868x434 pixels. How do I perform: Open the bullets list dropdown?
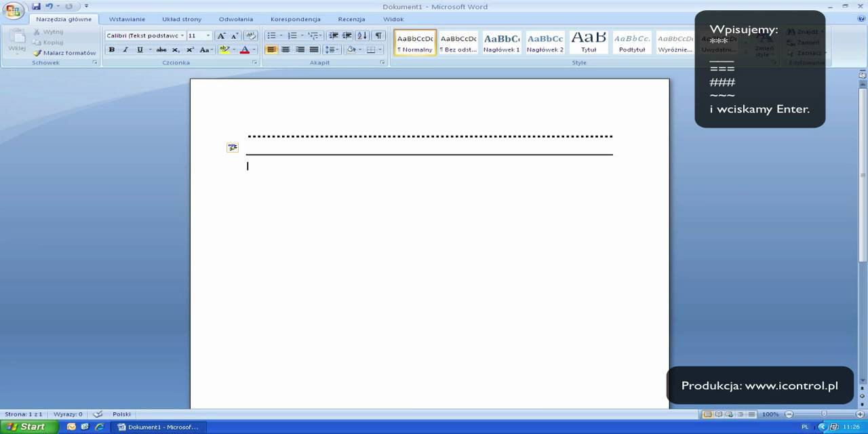(x=281, y=36)
